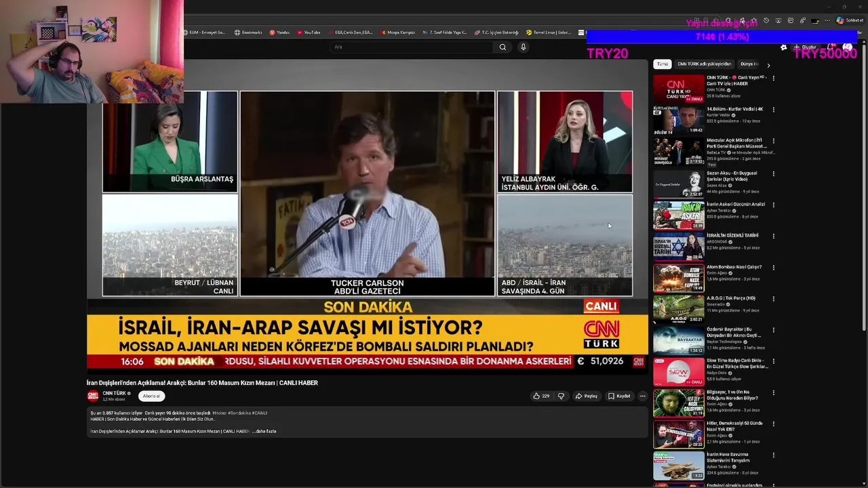Screen dimensions: 868x488
Task: Like the video with the thumbs-up icon
Action: click(x=541, y=396)
